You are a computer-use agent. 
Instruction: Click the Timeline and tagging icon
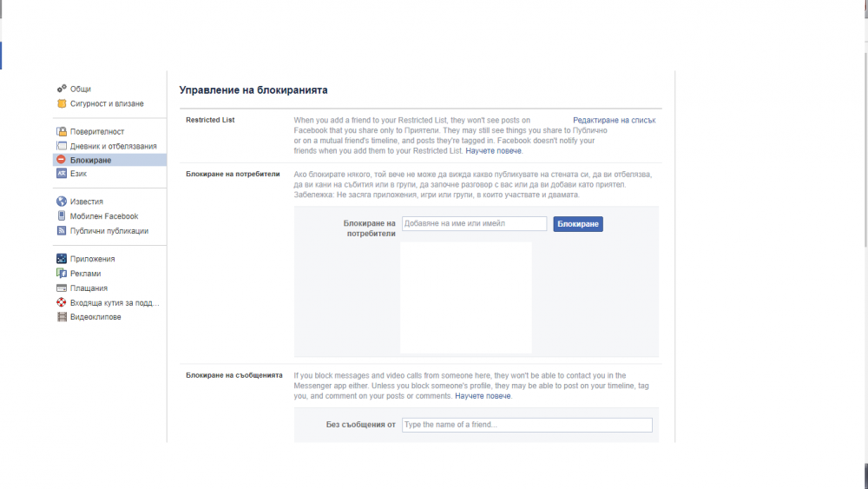point(62,146)
